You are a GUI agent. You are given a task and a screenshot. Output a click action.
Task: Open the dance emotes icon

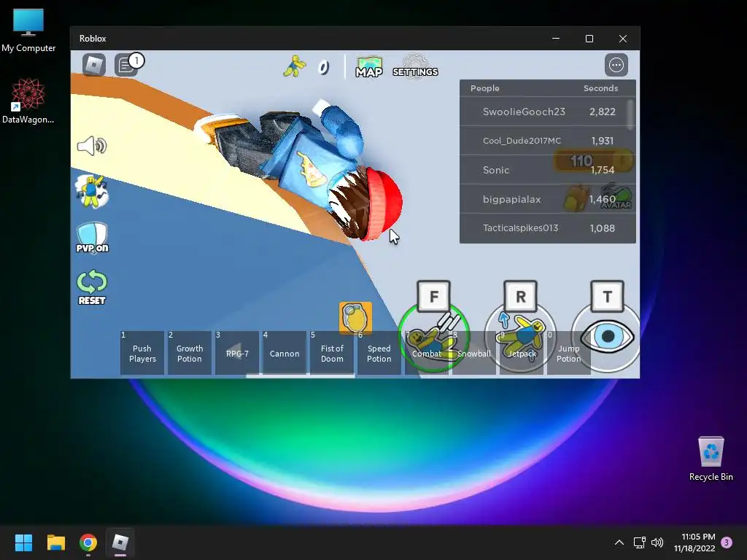click(92, 191)
